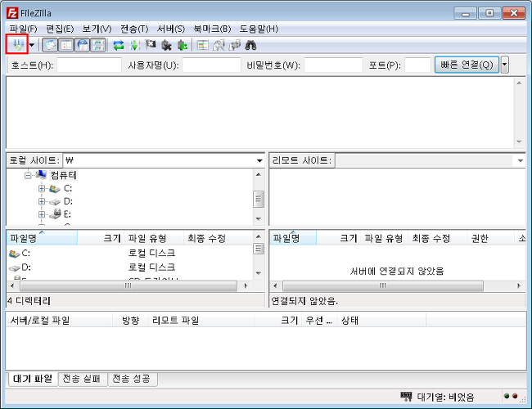This screenshot has height=409, width=532.
Task: Click the reconnect to server icon
Action: click(183, 45)
